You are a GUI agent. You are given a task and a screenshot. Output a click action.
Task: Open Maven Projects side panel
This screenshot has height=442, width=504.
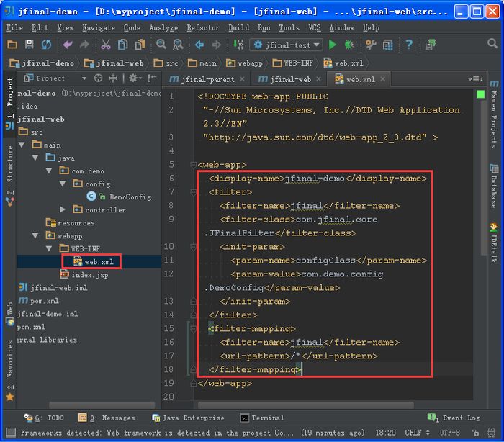pos(494,114)
